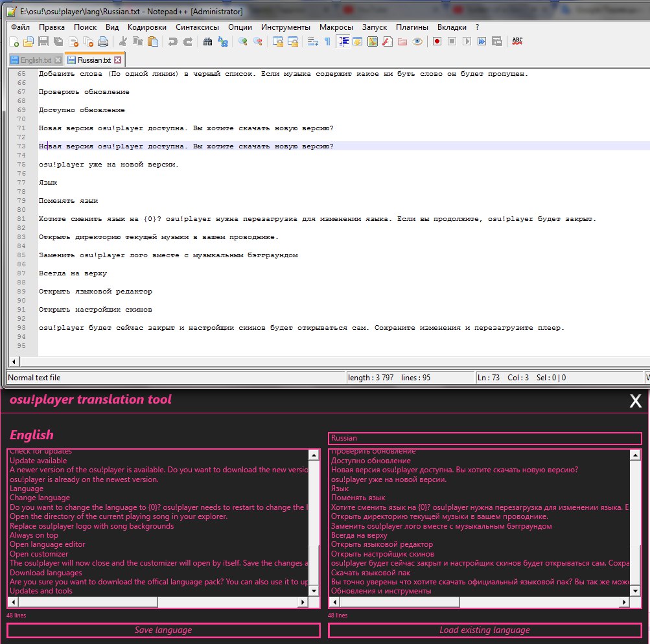This screenshot has width=650, height=644.
Task: Close the English.txt tab
Action: click(x=58, y=60)
